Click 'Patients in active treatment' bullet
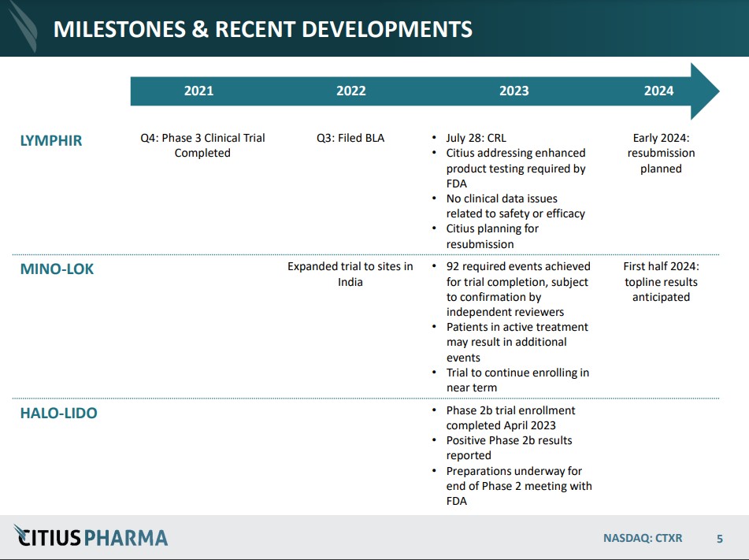The height and width of the screenshot is (560, 749). point(517,342)
